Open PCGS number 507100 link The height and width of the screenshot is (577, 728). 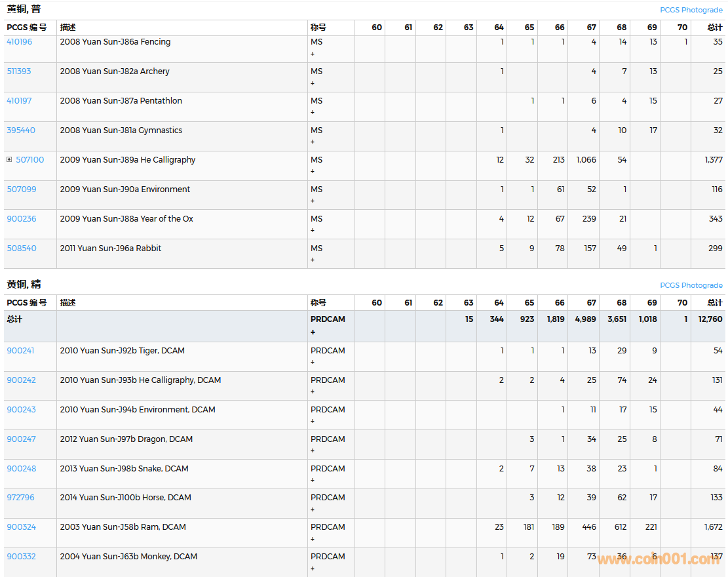pos(30,160)
